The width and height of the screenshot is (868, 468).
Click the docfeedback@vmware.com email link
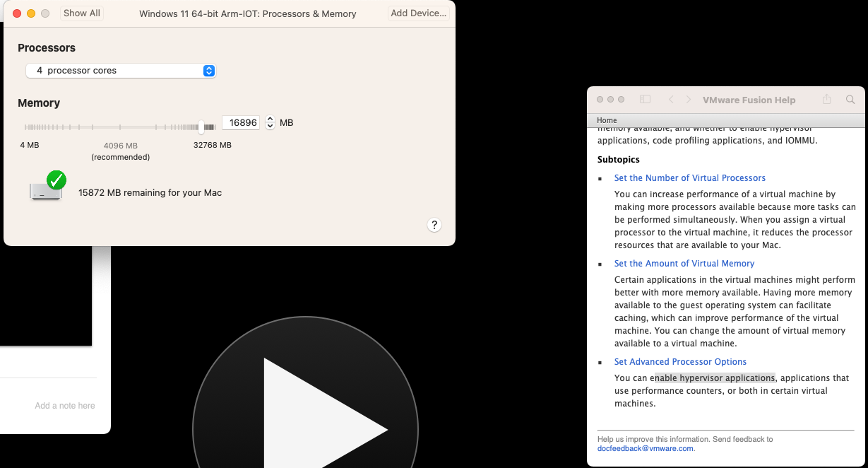click(646, 448)
